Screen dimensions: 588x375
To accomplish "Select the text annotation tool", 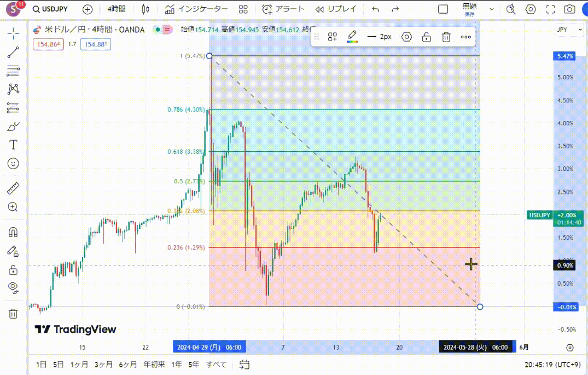I will [x=13, y=145].
